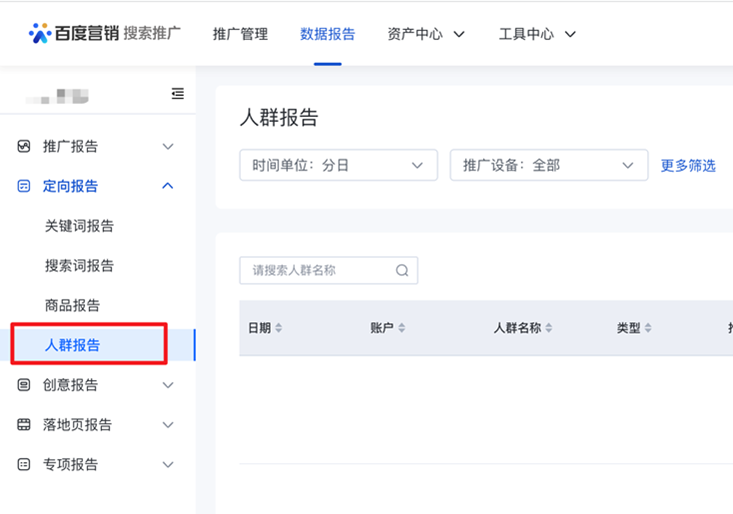Open the 推广设备 dropdown
The height and width of the screenshot is (514, 733).
tap(548, 166)
